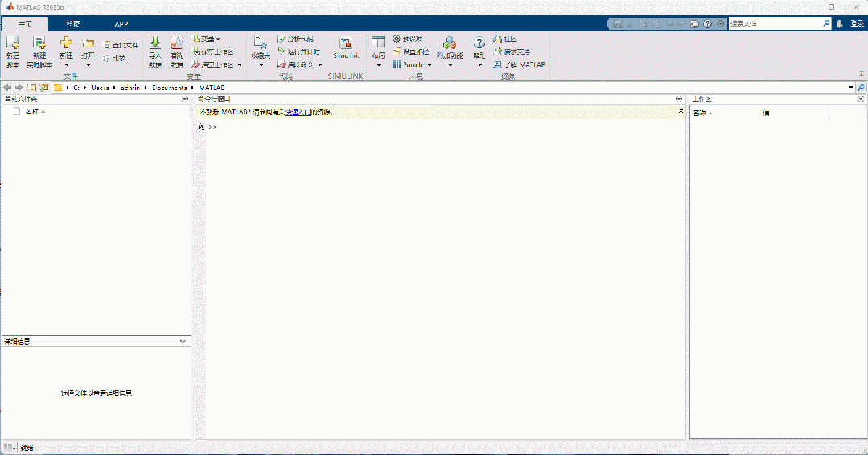Click the 清空工作区 (Clear Workspace) button
Viewport: 868px width, 455px height.
[x=212, y=64]
